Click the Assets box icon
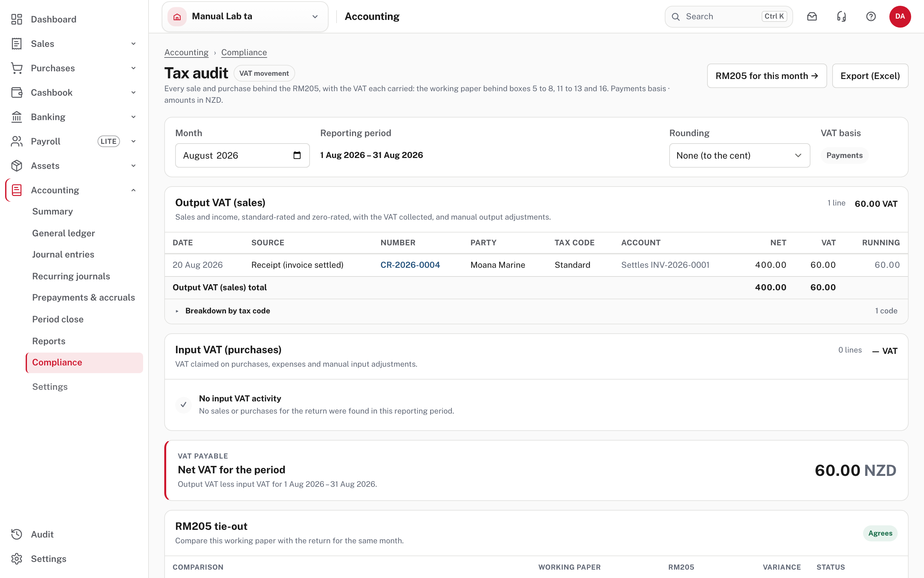924x578 pixels. [16, 166]
